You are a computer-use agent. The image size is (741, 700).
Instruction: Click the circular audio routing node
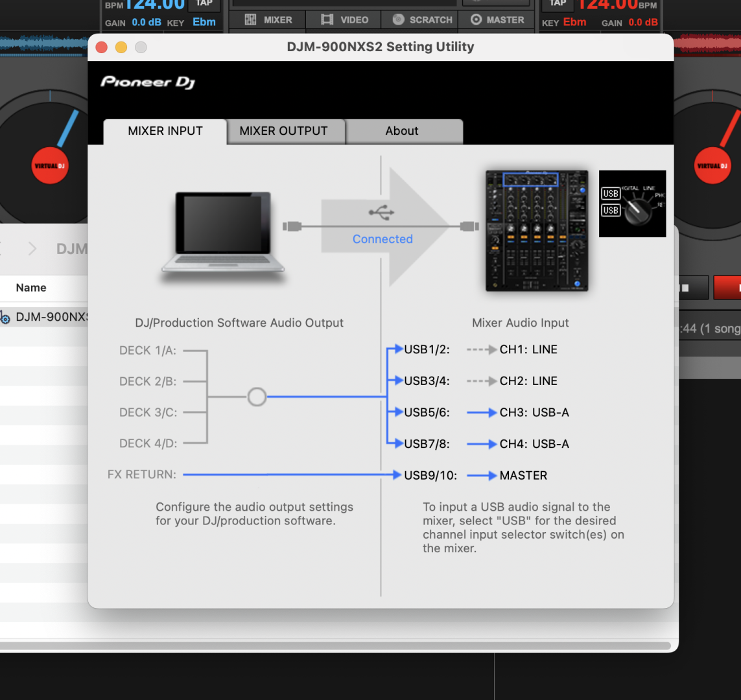tap(257, 397)
